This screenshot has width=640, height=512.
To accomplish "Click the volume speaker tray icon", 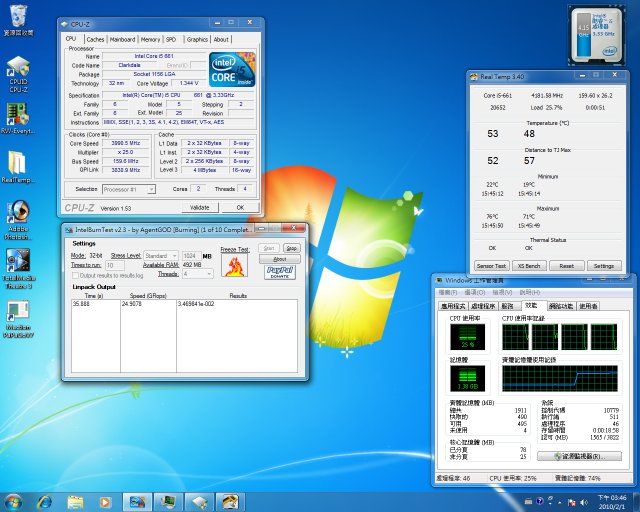I will tap(584, 502).
